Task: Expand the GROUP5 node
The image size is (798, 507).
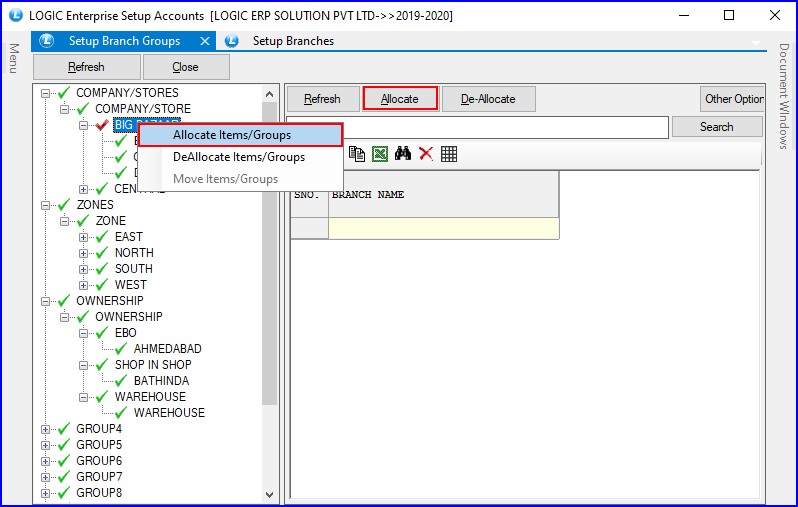Action: coord(45,445)
